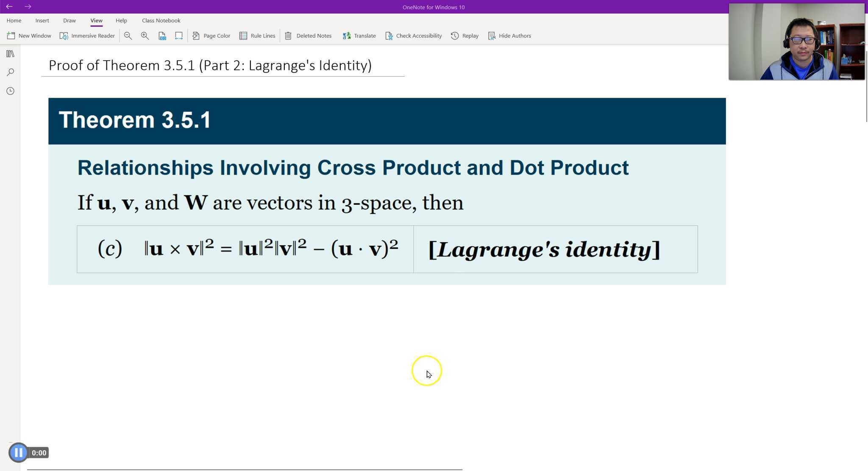
Task: Toggle Rule Lines on the page
Action: [257, 36]
